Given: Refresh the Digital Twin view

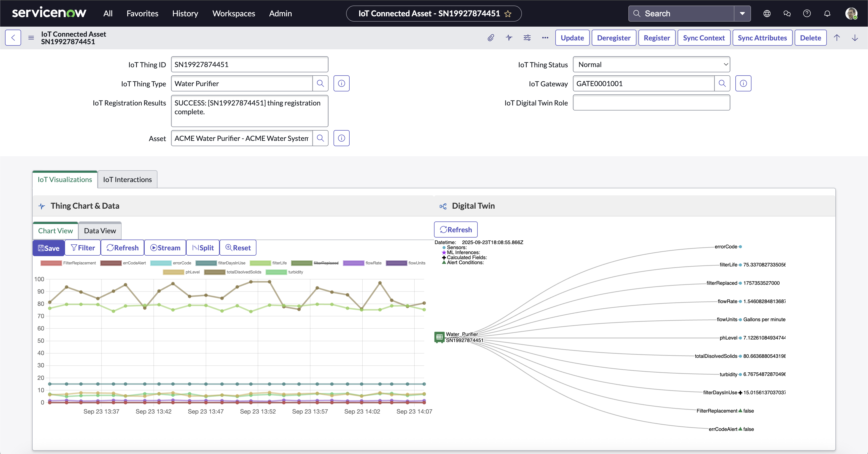Looking at the screenshot, I should (x=456, y=230).
